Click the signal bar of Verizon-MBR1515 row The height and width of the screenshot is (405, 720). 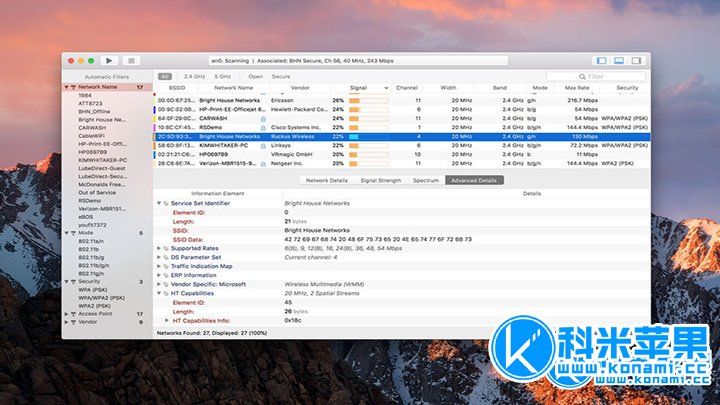coord(368,163)
